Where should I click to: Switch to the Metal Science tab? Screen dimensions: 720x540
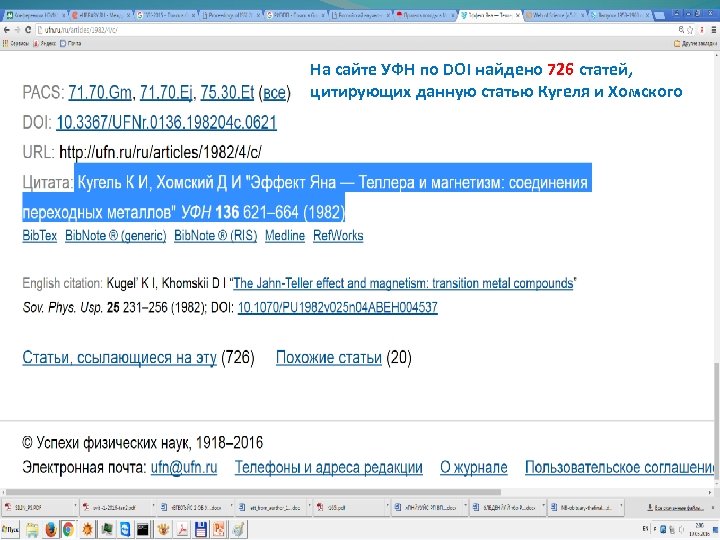555,15
